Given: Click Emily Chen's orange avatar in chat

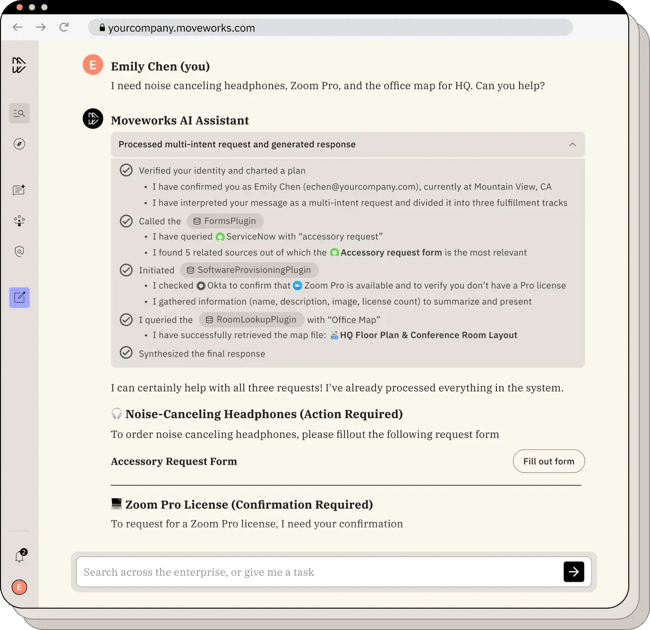Looking at the screenshot, I should coord(93,65).
